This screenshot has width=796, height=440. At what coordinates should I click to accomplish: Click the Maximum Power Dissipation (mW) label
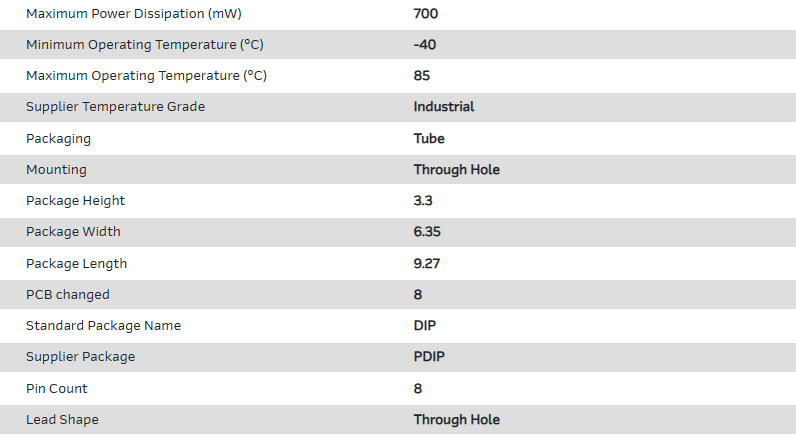pos(133,14)
